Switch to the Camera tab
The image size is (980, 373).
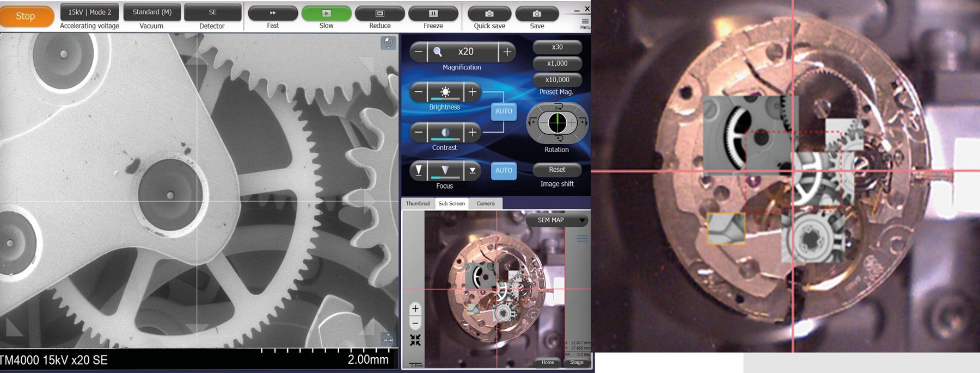(x=486, y=204)
